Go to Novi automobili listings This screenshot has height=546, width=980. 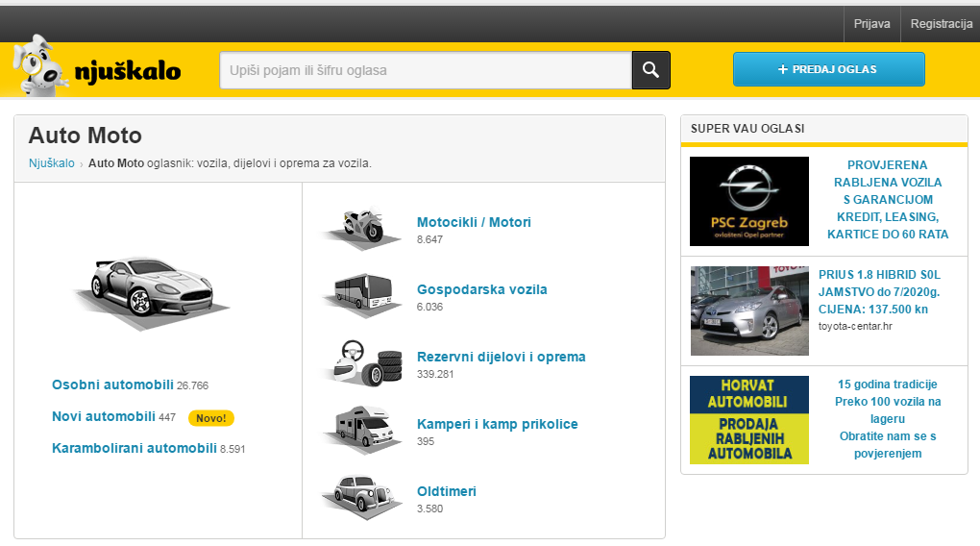pos(104,417)
